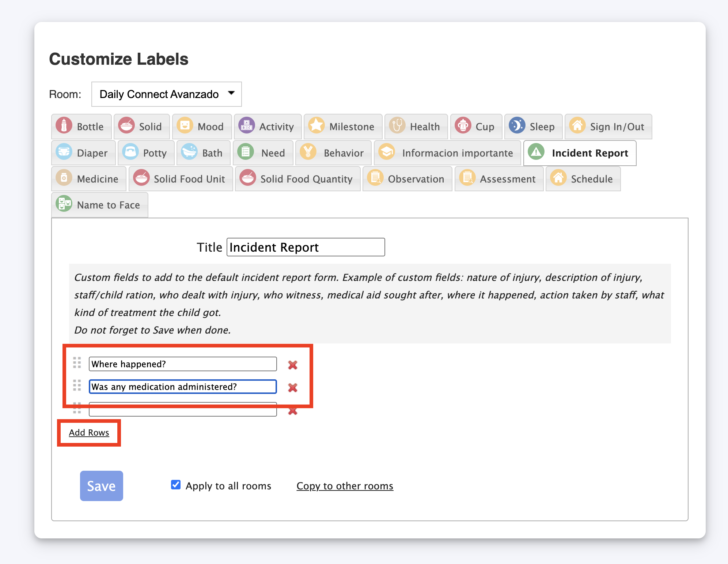728x564 pixels.
Task: Click into the Title input field
Action: 306,247
